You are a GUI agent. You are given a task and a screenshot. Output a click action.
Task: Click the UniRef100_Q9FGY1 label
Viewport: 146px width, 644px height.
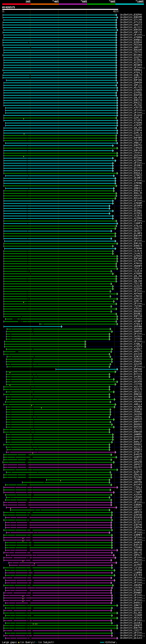click(131, 77)
